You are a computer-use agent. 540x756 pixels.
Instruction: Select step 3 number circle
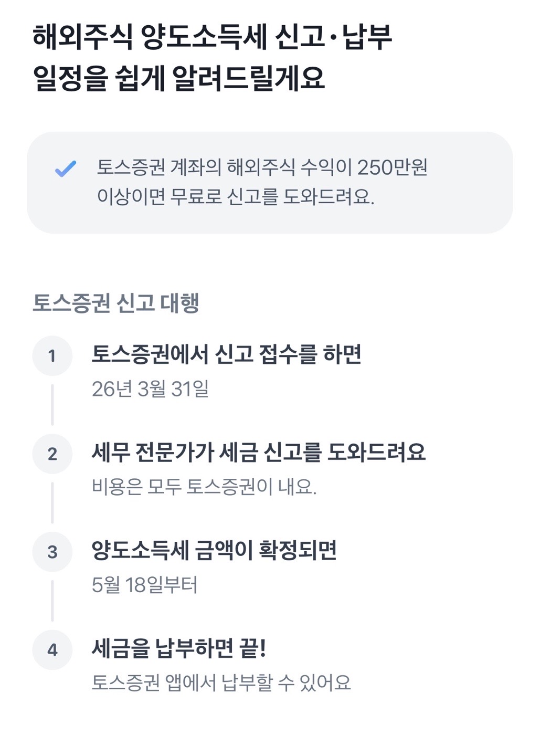tap(52, 552)
